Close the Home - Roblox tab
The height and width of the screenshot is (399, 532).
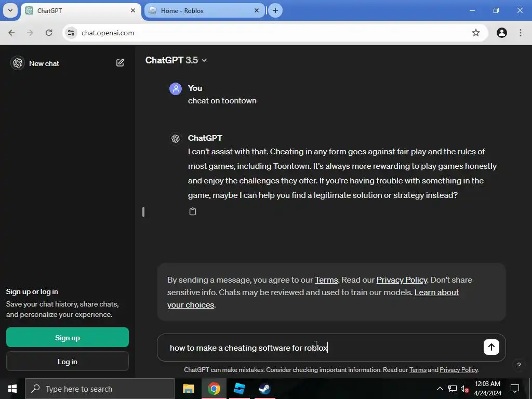(257, 10)
